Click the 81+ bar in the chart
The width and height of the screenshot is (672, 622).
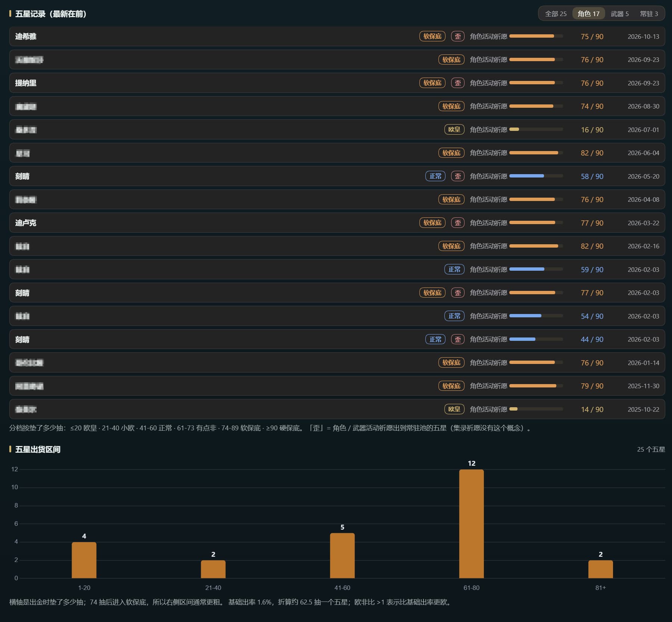tap(600, 569)
